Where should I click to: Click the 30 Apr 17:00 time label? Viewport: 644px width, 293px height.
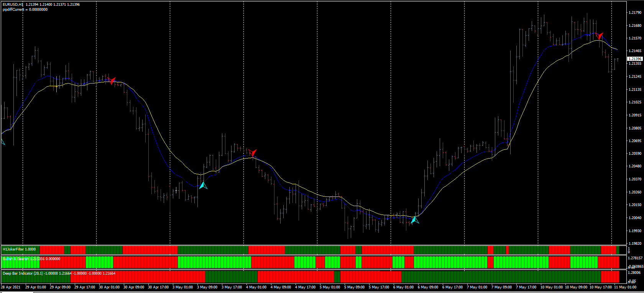[158, 287]
